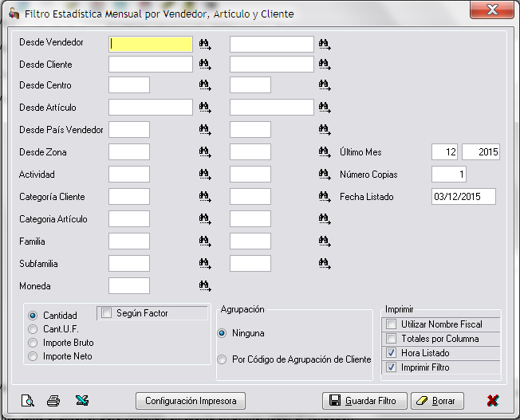Check Totales por Columna
520x420 pixels.
click(x=392, y=339)
